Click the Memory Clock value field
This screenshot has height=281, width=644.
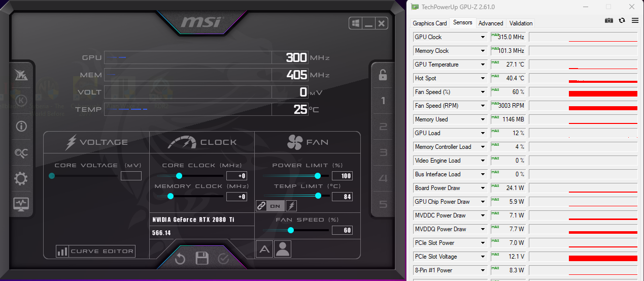point(236,196)
